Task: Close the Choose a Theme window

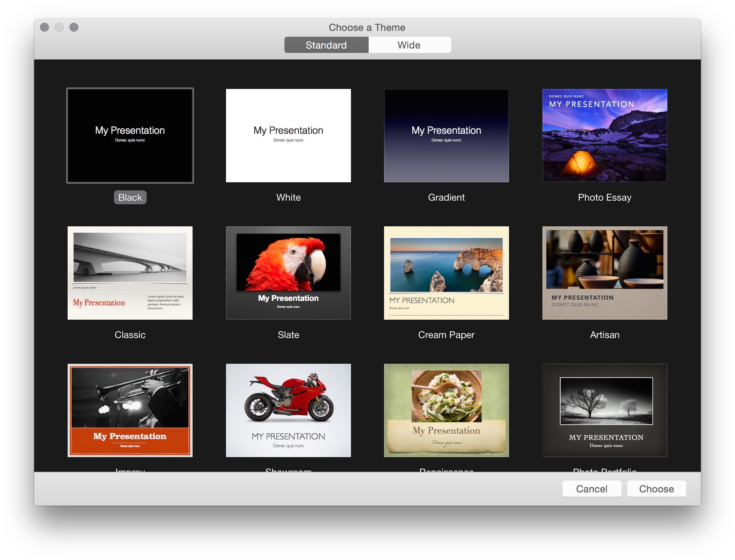Action: click(x=44, y=27)
